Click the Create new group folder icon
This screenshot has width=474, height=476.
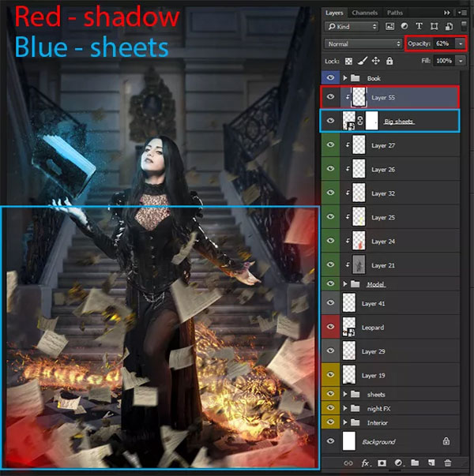pyautogui.click(x=416, y=463)
